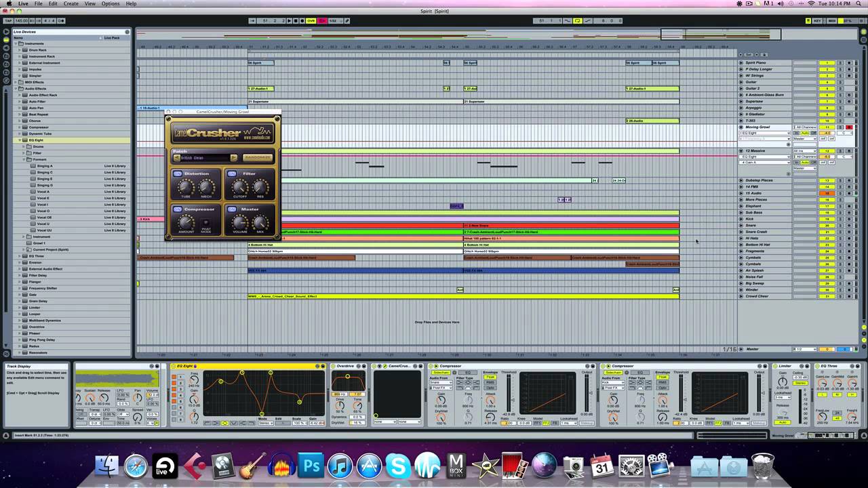Disarm the Moving Growl track record button
The width and height of the screenshot is (868, 488).
[849, 127]
